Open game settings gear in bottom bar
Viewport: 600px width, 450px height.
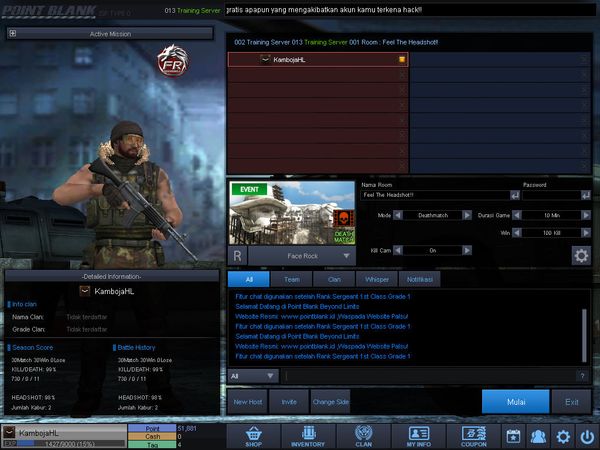pos(563,436)
